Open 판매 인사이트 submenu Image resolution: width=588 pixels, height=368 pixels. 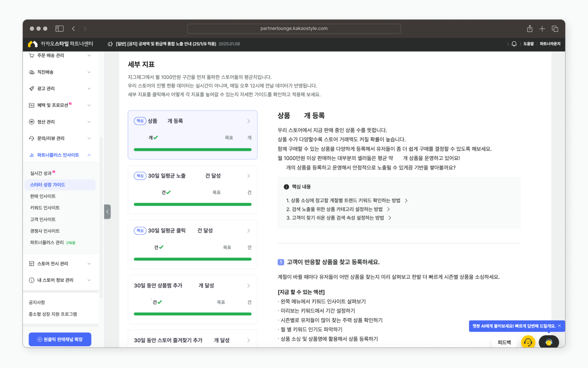42,196
